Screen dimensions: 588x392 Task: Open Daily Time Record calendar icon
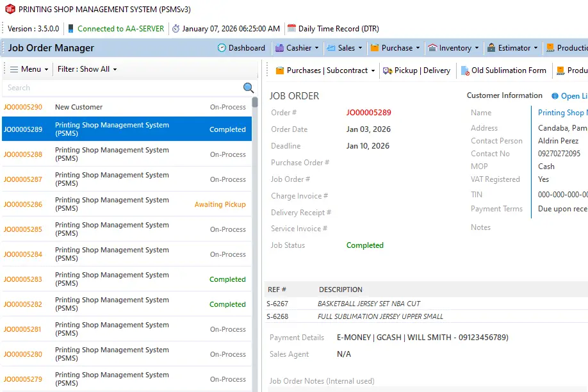point(292,28)
